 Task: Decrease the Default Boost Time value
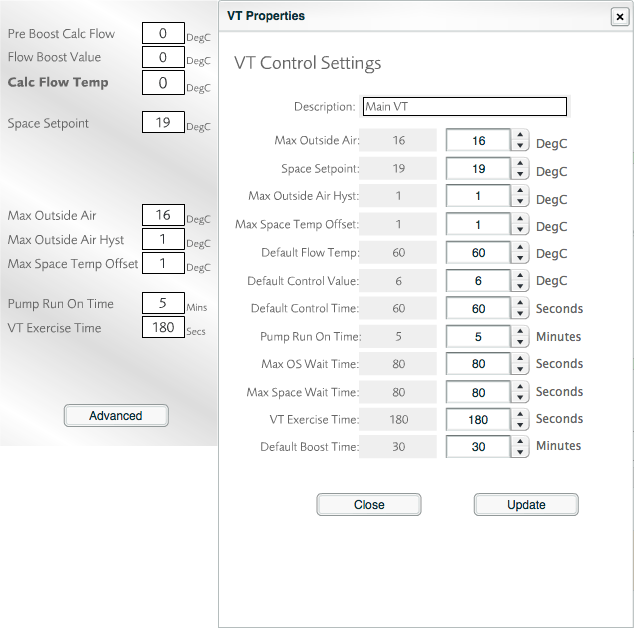point(521,452)
